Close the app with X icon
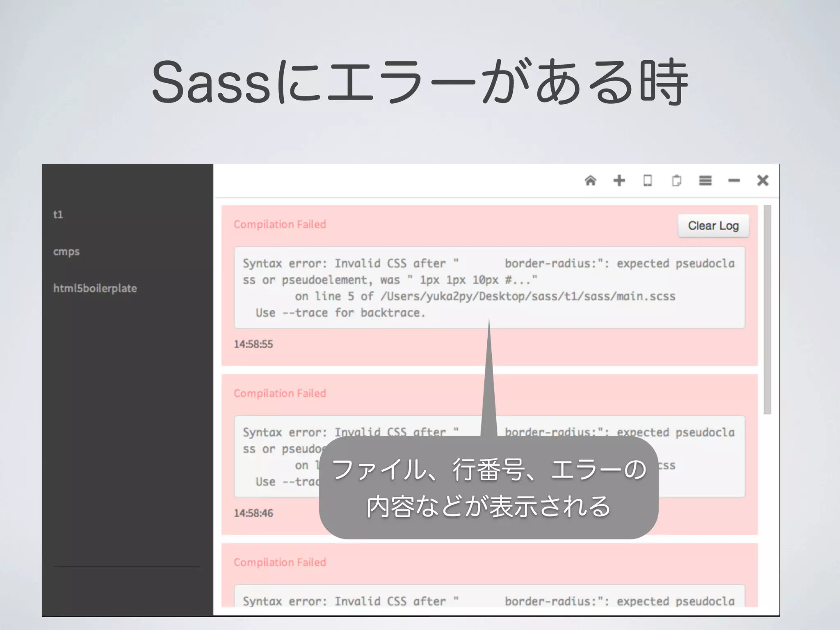 [762, 180]
